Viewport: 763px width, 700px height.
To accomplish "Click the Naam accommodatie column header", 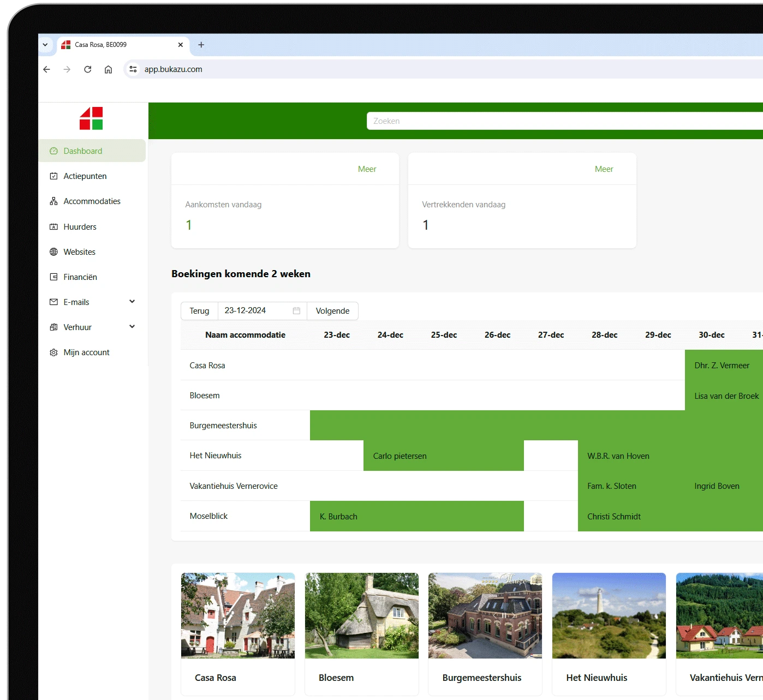I will coord(245,335).
